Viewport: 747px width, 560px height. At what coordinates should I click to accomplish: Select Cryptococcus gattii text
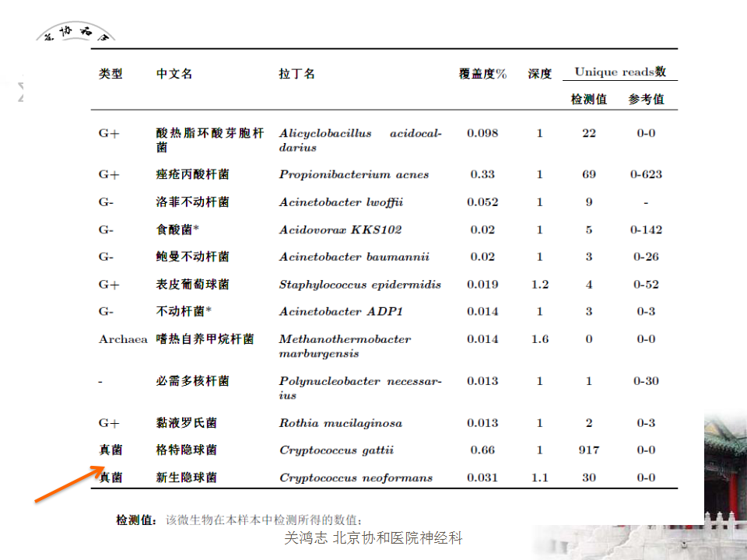pyautogui.click(x=336, y=450)
